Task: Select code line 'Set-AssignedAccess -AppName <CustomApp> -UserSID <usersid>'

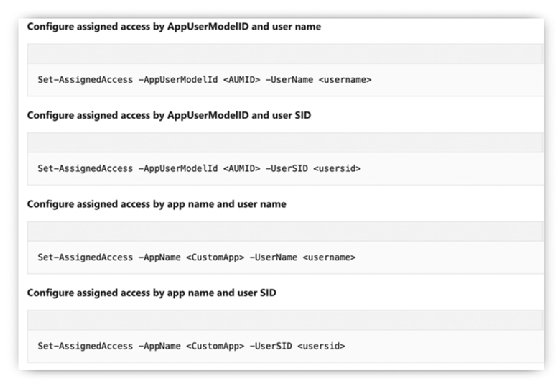Action: click(191, 346)
